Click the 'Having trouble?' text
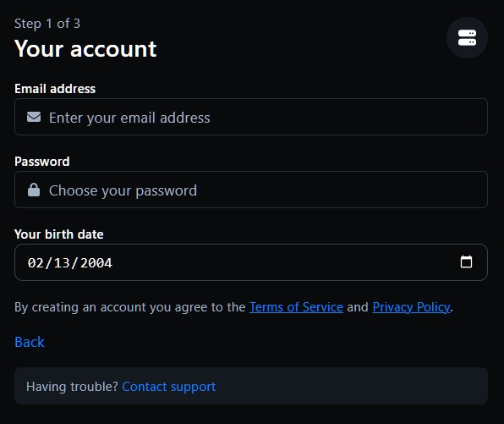This screenshot has height=424, width=504. click(x=73, y=387)
